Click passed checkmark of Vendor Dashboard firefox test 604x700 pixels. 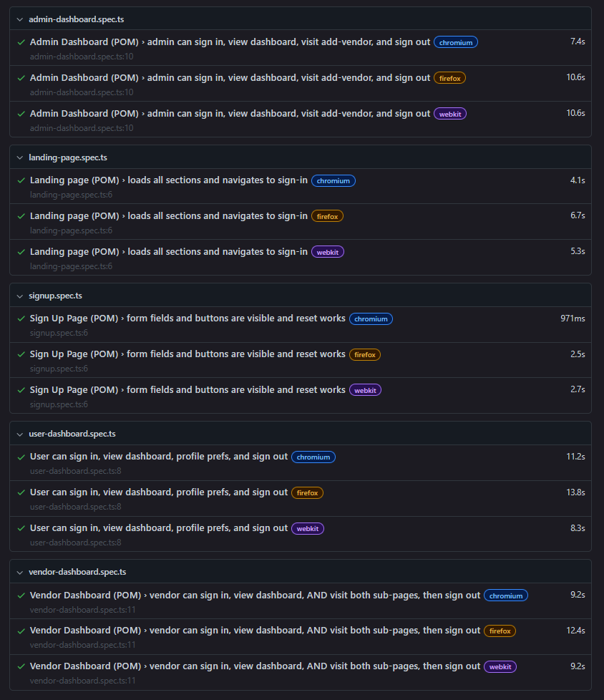coord(21,631)
